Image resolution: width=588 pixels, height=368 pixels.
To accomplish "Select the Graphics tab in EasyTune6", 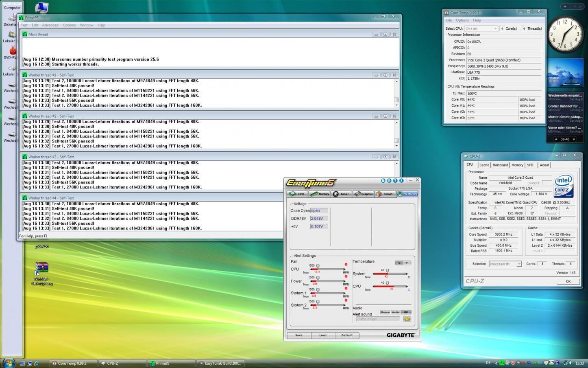I will 363,194.
